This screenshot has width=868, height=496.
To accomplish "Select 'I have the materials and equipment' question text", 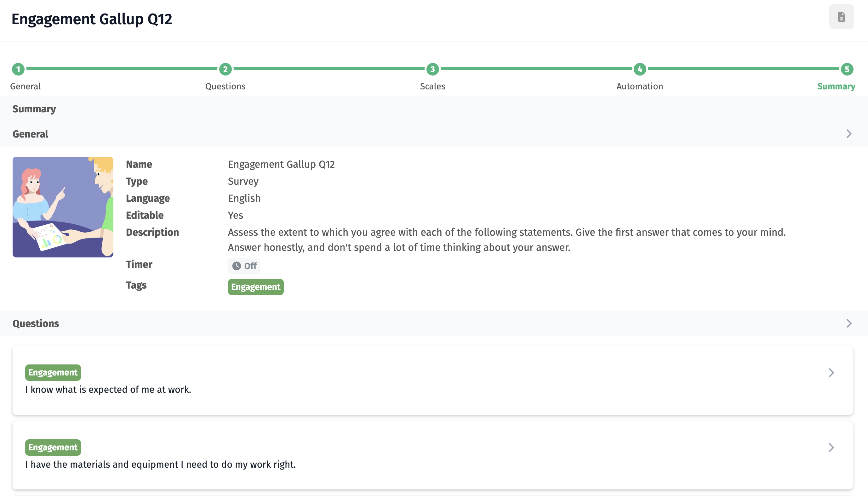I will point(161,464).
